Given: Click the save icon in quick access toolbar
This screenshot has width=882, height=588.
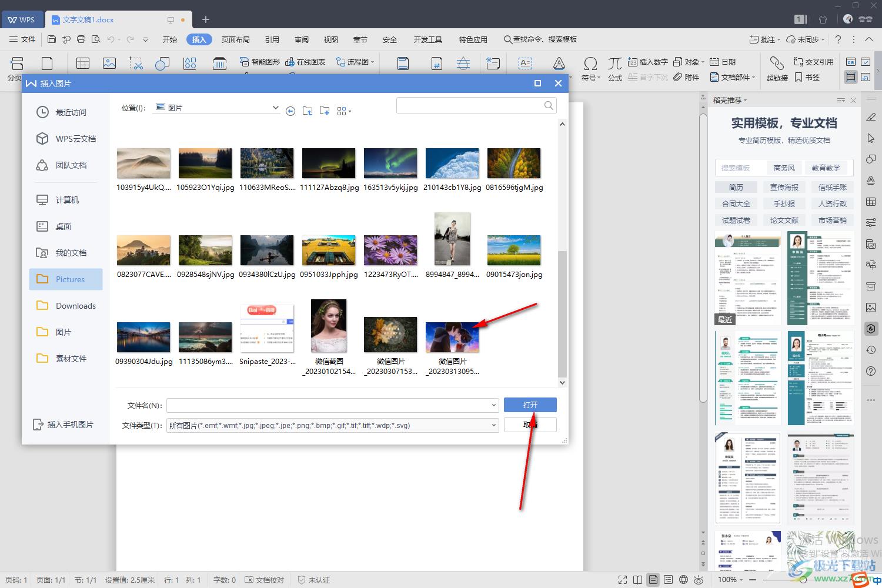Looking at the screenshot, I should coord(52,39).
